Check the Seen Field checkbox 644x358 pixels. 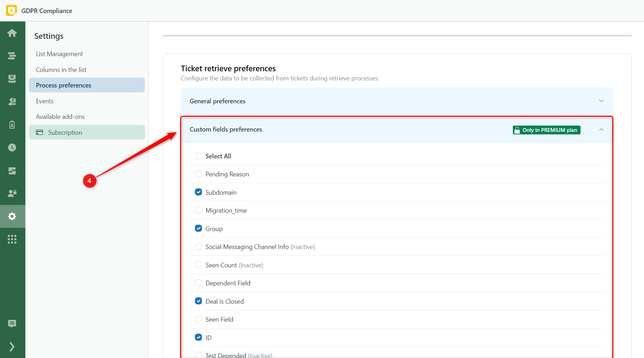click(x=198, y=319)
